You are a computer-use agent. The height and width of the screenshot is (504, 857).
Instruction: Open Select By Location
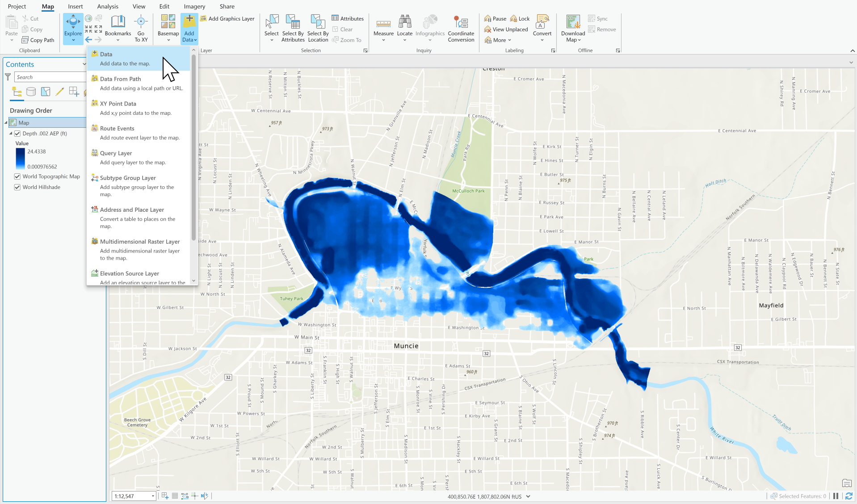click(x=318, y=29)
